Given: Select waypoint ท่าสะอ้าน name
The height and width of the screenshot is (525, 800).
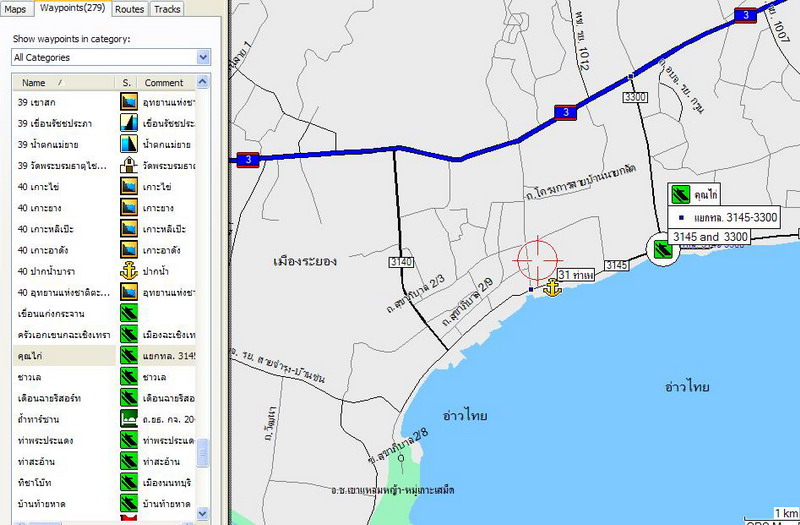Looking at the screenshot, I should point(36,462).
